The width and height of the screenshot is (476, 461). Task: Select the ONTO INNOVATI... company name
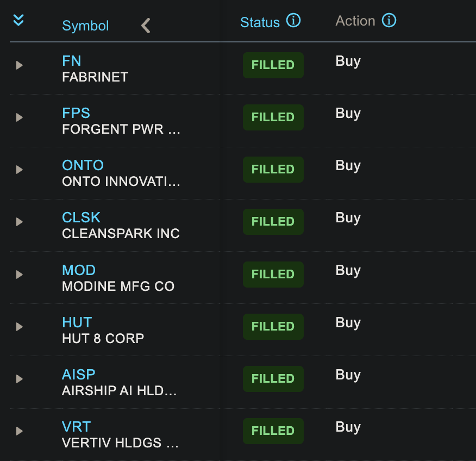click(121, 182)
